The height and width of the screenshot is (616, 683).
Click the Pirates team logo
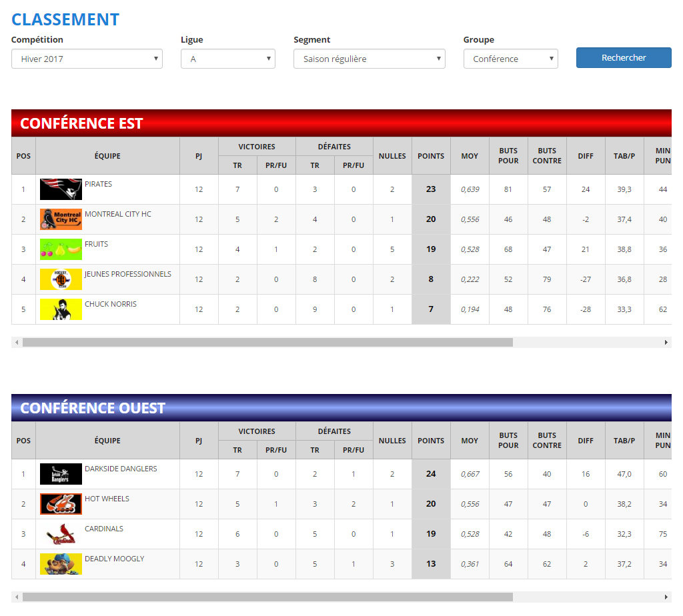(x=61, y=189)
